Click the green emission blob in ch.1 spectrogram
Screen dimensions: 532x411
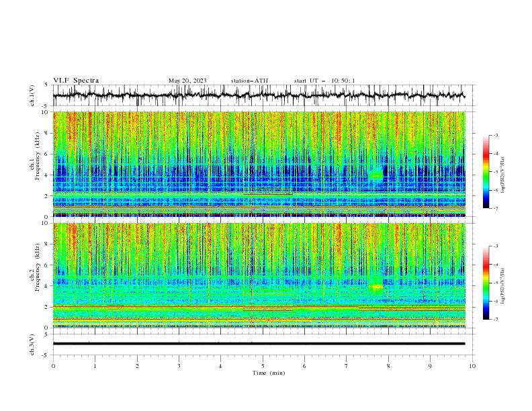tap(376, 175)
